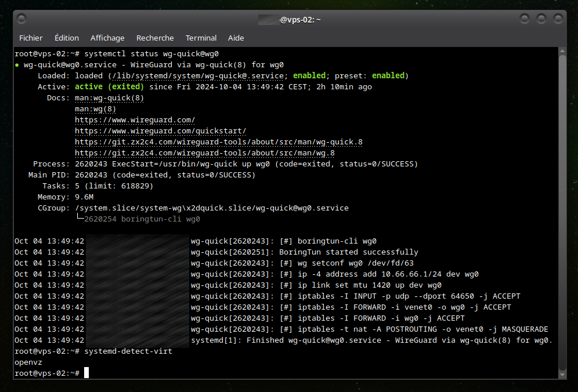Click the green 'active (exited)' status text

(109, 87)
